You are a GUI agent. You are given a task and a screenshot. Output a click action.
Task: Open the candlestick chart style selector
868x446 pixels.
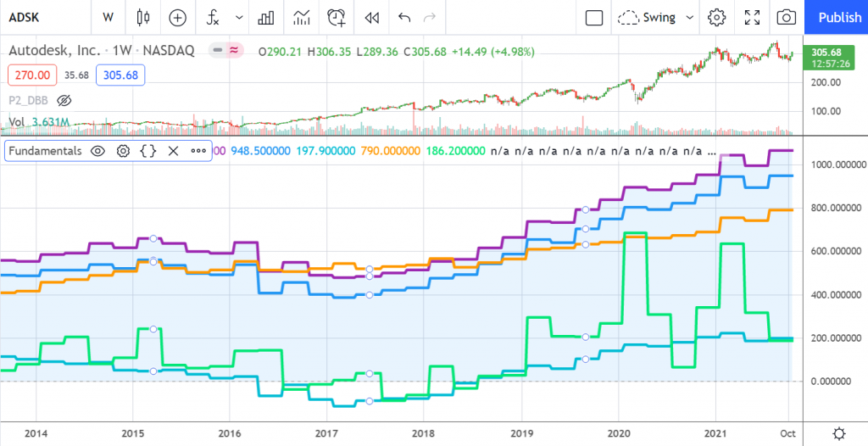point(142,17)
